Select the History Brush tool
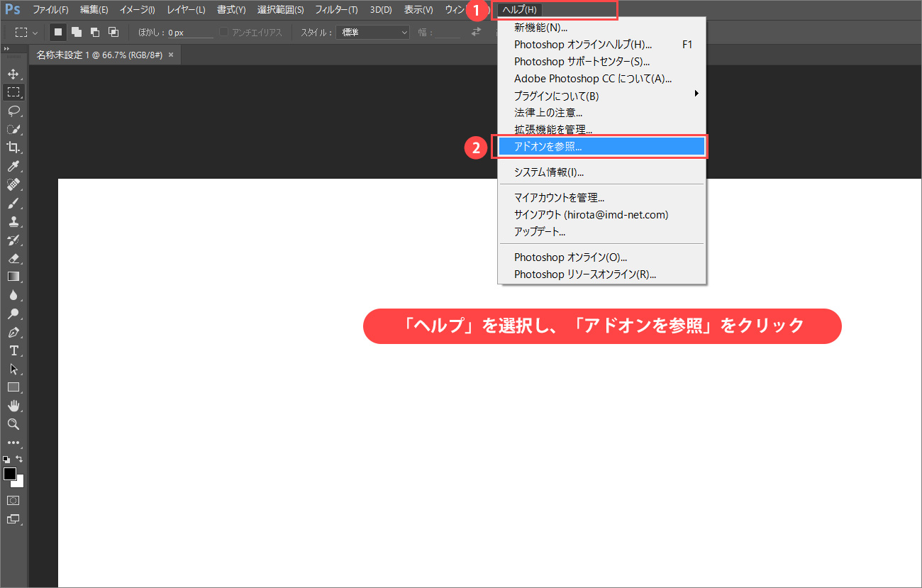 point(13,240)
